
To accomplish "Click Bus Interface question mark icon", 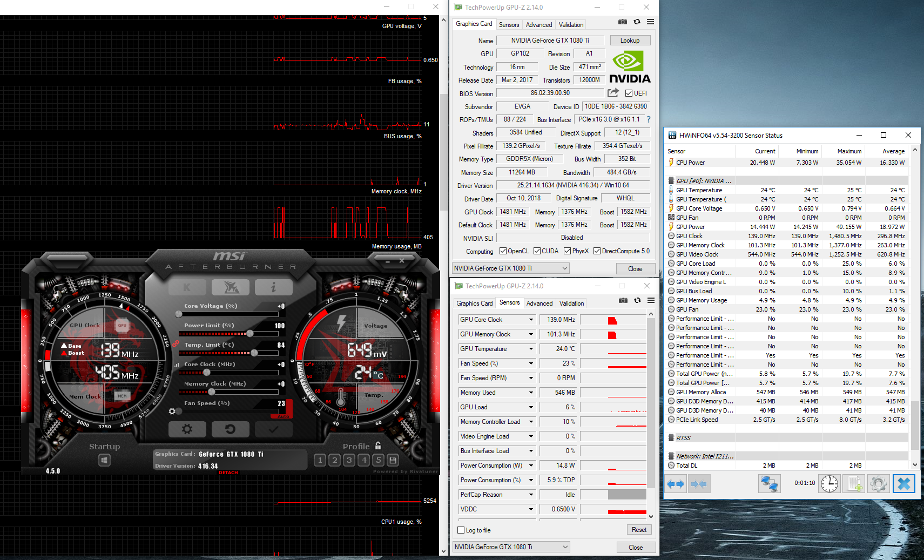I will tap(649, 119).
